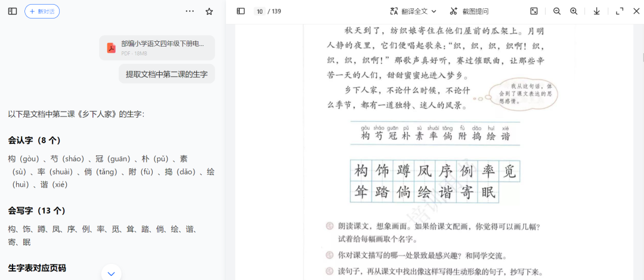644x280 pixels.
Task: Click the line 以下是文档中第二课《乡下人家》的生字
Action: (76, 114)
